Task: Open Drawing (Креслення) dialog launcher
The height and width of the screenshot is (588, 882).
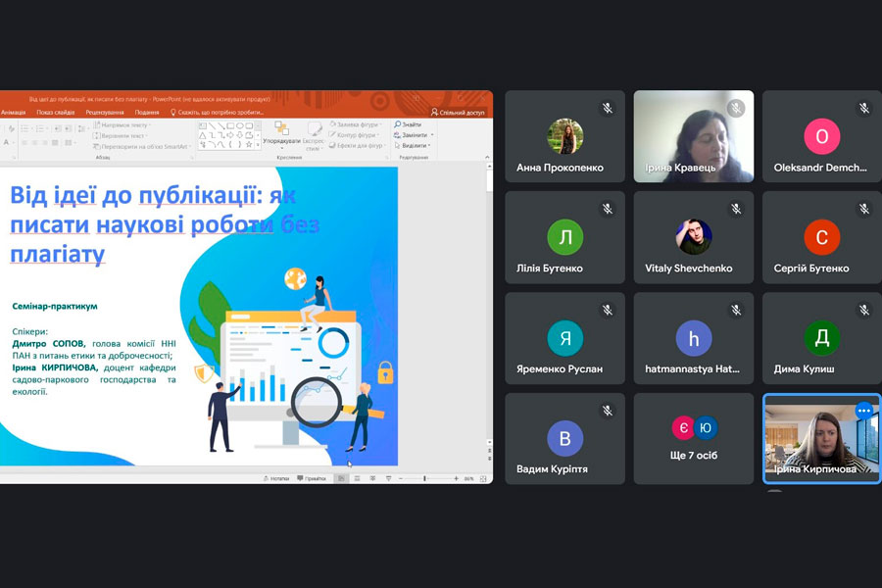Action: click(386, 158)
